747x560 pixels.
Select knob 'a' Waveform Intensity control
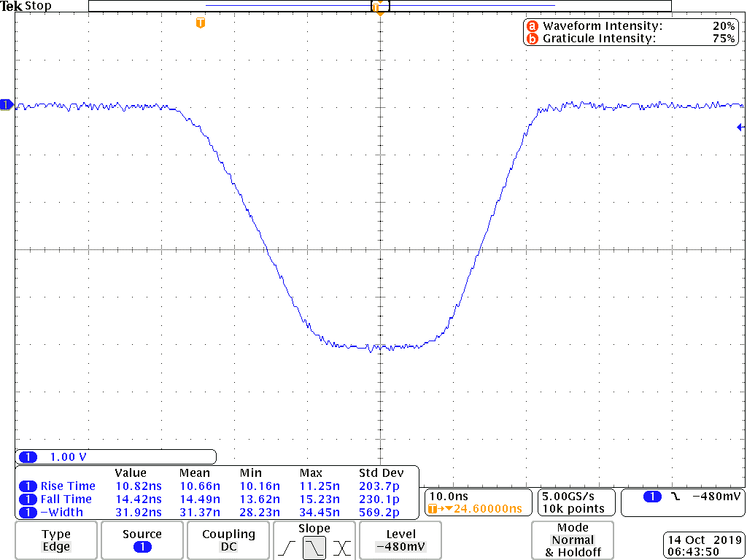(532, 26)
